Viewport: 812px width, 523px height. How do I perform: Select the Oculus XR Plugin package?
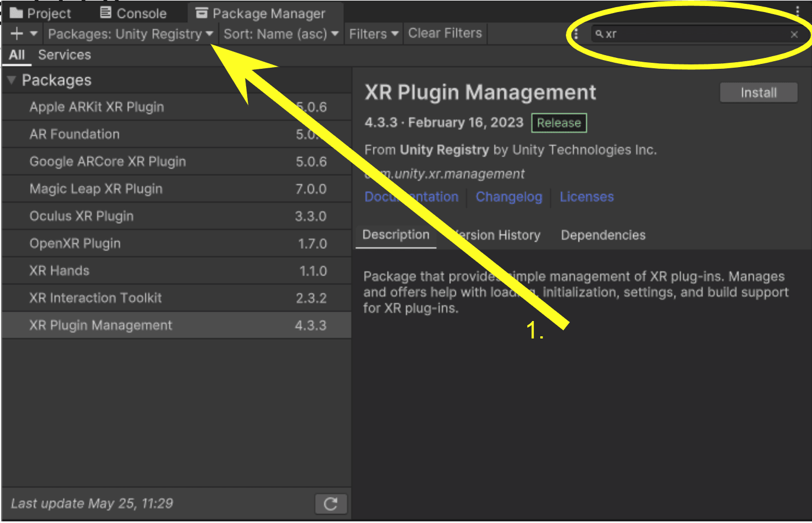tap(81, 216)
